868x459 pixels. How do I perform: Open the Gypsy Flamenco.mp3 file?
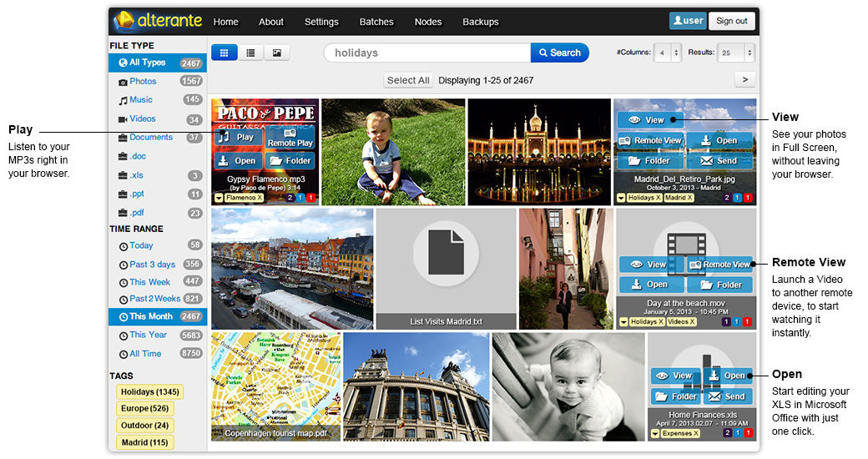238,160
